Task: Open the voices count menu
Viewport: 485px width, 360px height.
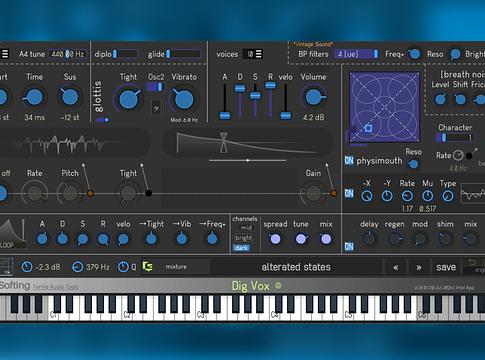Action: pos(253,54)
